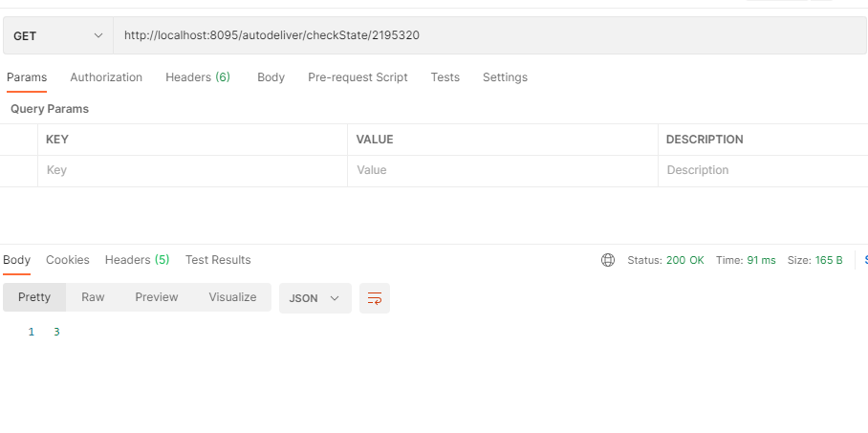
Task: Open the response Cookies tab
Action: pyautogui.click(x=68, y=260)
